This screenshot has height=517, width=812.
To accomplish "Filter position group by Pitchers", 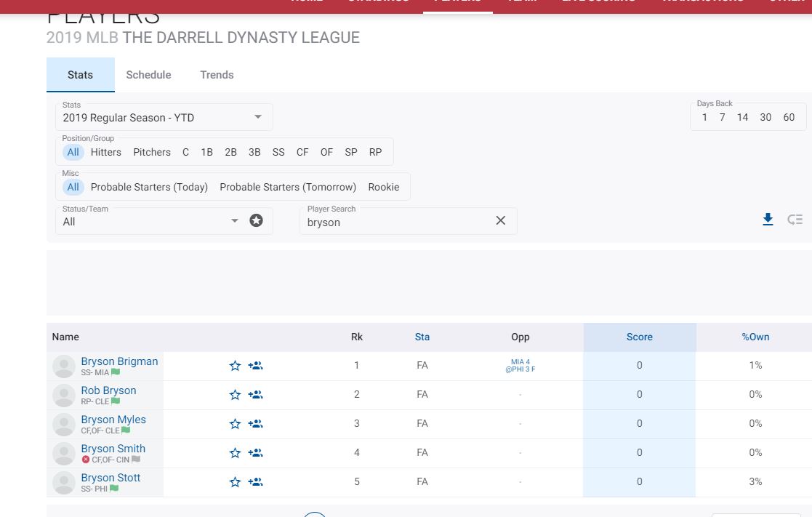I will (152, 152).
